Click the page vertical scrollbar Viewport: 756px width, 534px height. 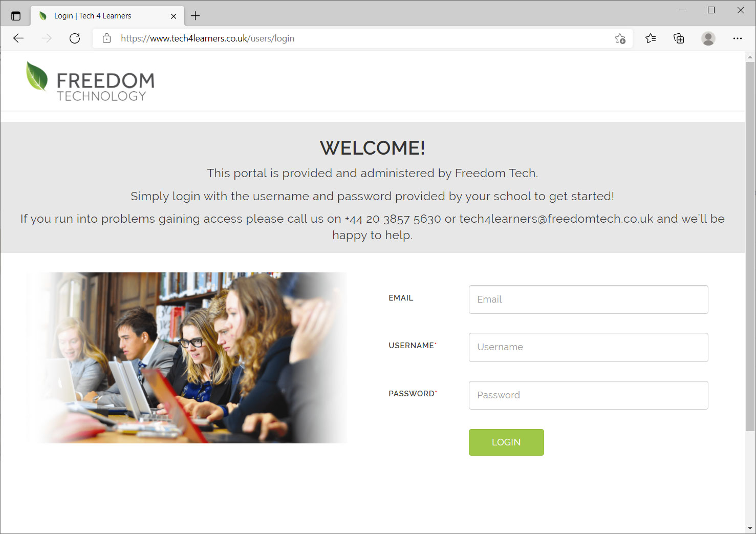[x=750, y=246]
